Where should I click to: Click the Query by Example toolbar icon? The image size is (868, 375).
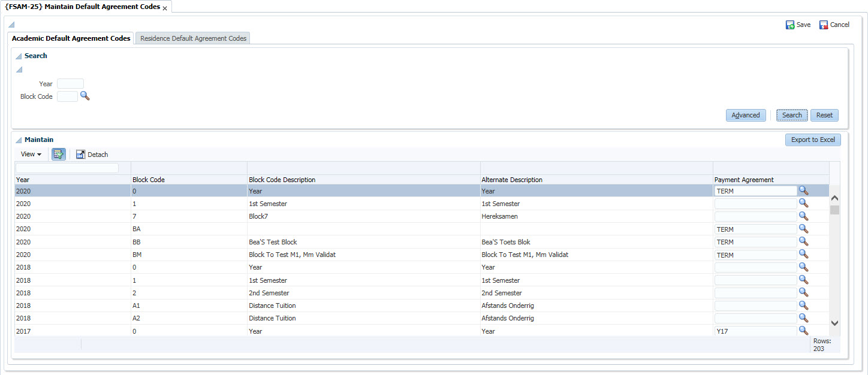click(58, 155)
